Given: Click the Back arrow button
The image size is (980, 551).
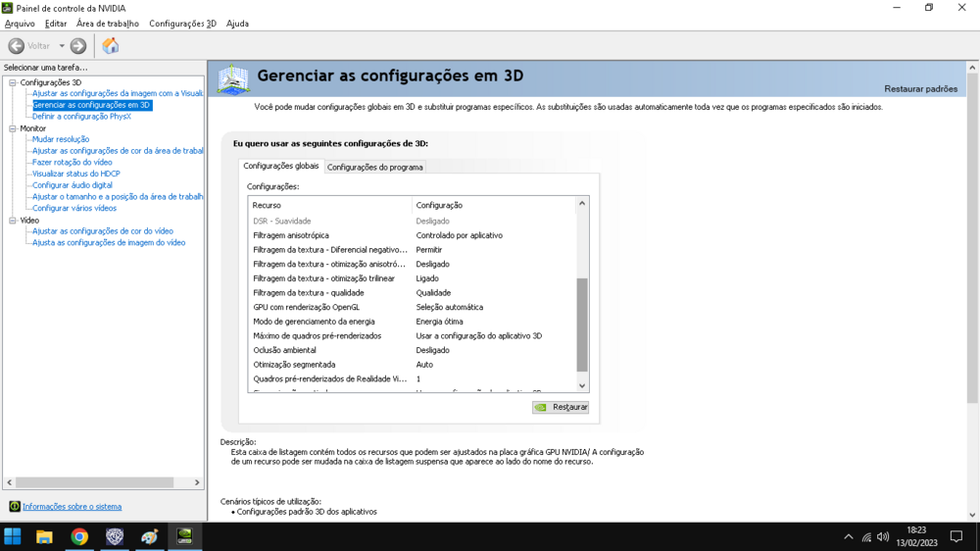Looking at the screenshot, I should pyautogui.click(x=17, y=46).
